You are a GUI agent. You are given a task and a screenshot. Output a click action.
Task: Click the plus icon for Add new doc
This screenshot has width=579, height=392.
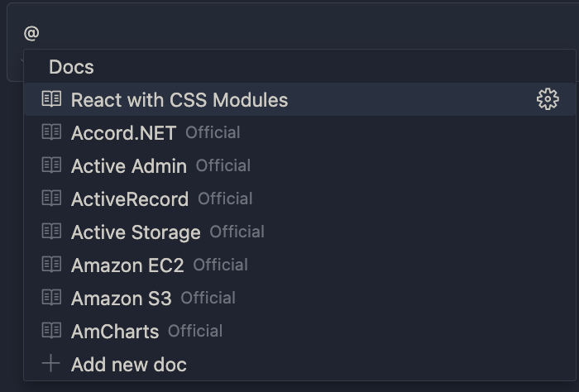pyautogui.click(x=51, y=364)
